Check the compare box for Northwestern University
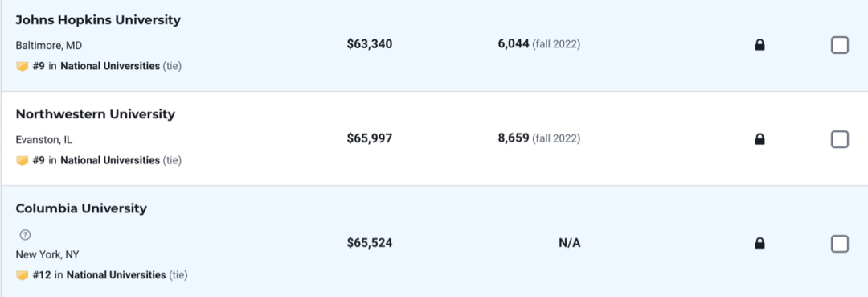The image size is (868, 297). pos(840,139)
